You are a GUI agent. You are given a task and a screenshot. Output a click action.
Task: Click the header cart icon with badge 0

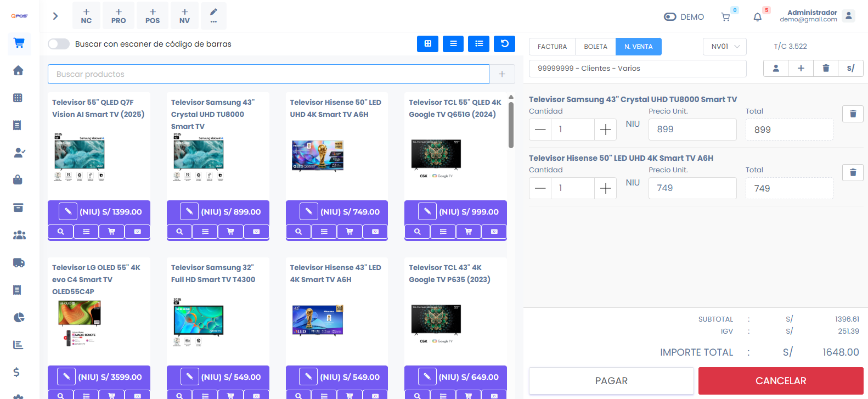(726, 17)
